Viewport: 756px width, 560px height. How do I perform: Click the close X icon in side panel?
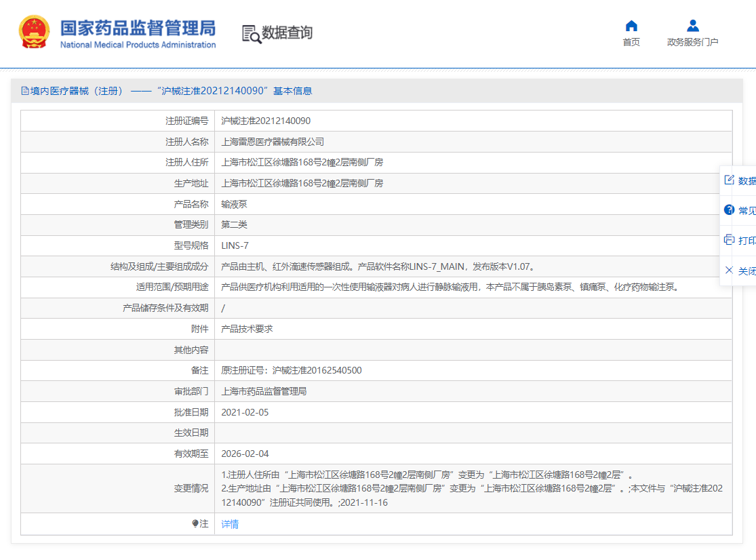point(729,271)
